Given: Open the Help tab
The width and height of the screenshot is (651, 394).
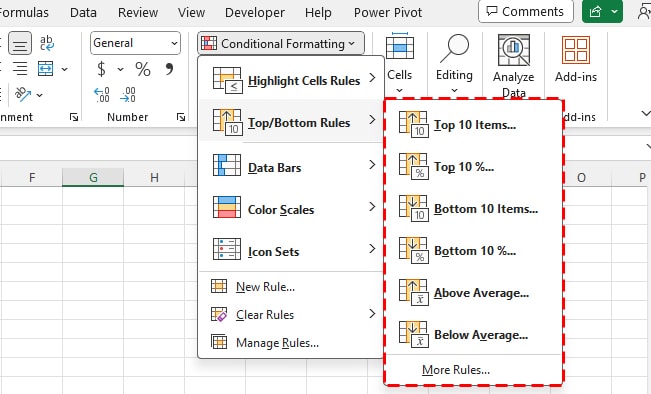Looking at the screenshot, I should tap(318, 12).
